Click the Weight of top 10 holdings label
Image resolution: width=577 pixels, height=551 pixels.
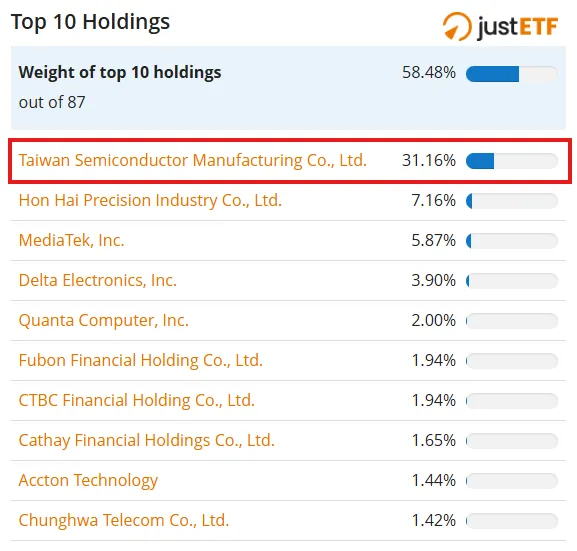tap(120, 72)
